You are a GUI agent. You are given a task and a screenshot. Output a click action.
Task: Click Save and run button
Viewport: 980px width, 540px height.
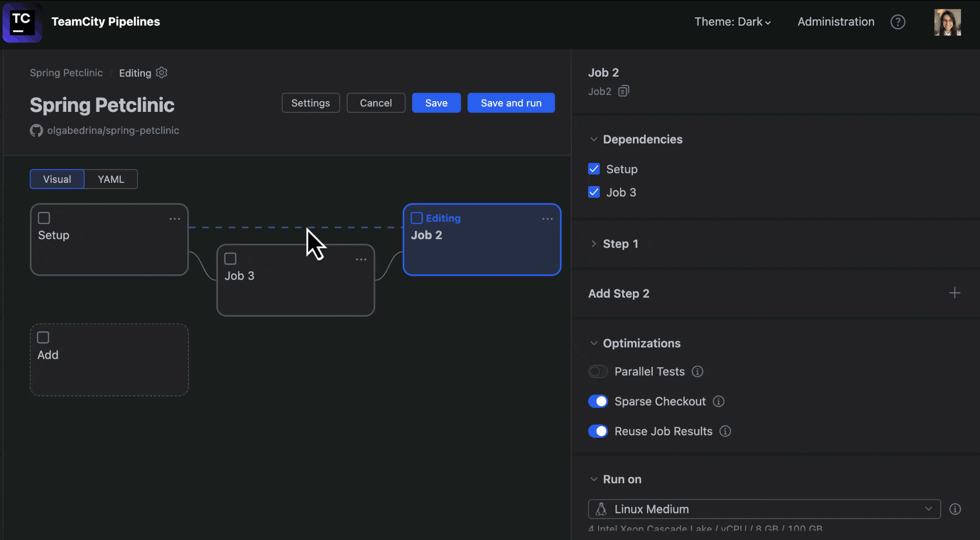coord(511,103)
